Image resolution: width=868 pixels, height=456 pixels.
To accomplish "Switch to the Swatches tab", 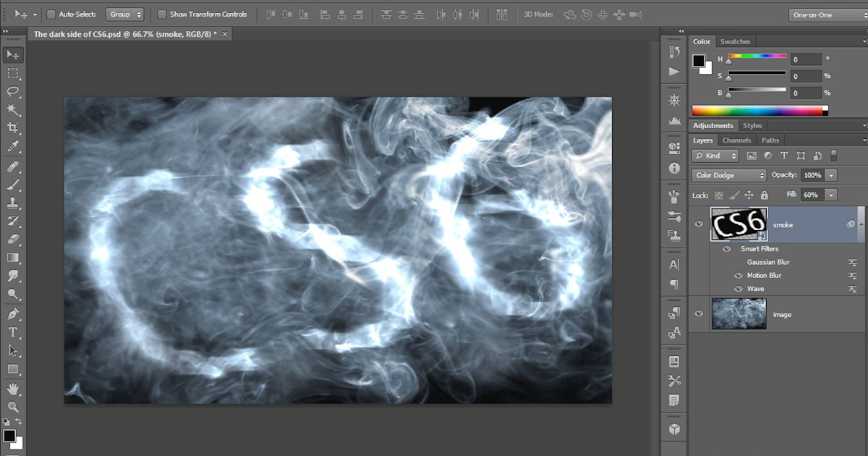I will (735, 41).
